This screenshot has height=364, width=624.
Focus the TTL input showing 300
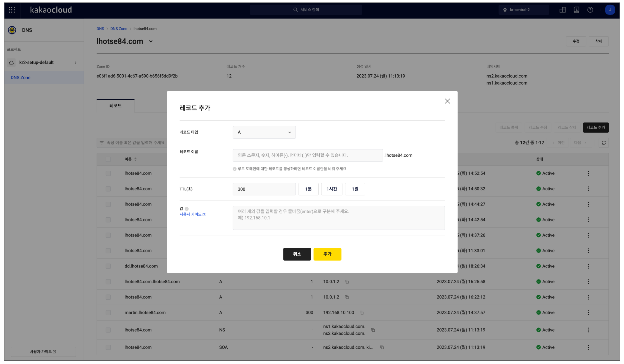(264, 189)
